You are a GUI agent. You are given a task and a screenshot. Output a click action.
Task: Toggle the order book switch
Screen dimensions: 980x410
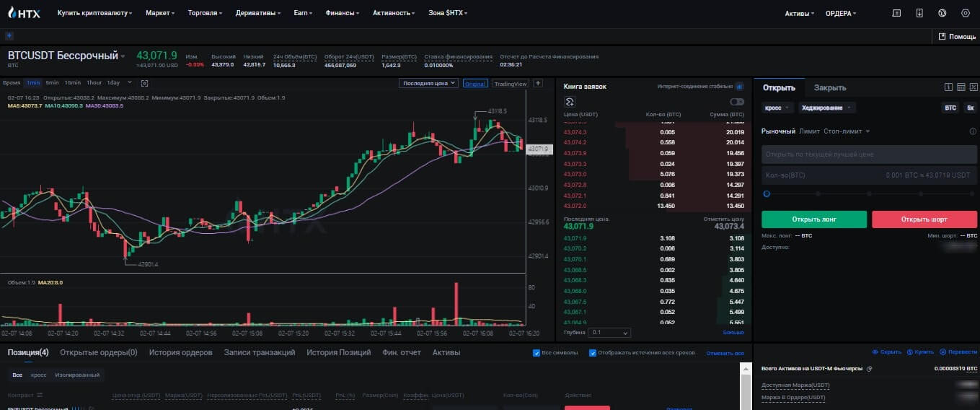pyautogui.click(x=736, y=102)
